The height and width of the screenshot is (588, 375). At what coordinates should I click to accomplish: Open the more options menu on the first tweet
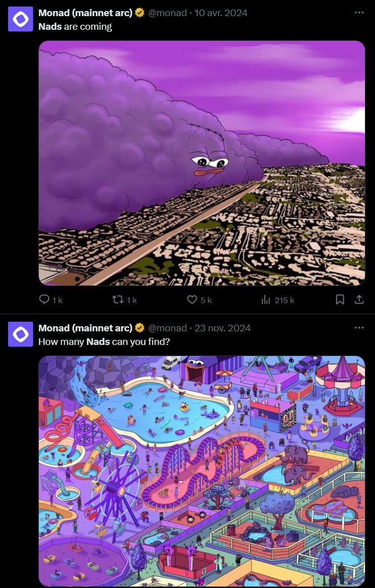(359, 13)
